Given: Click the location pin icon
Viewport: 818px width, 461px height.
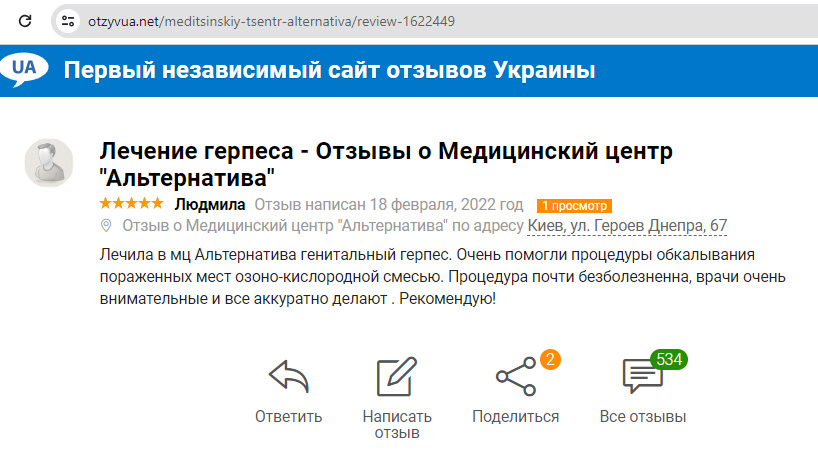Looking at the screenshot, I should click(107, 227).
